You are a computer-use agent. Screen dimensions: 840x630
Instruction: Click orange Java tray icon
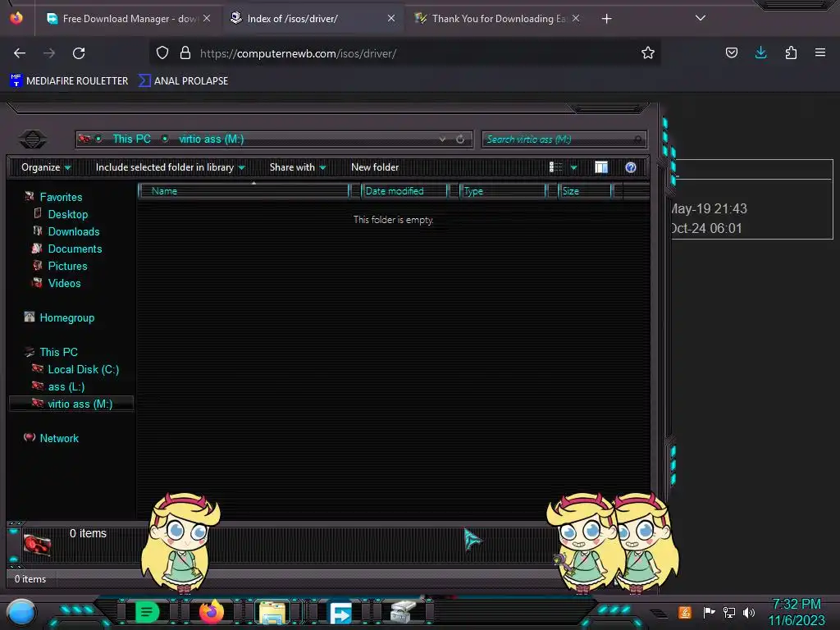click(685, 612)
